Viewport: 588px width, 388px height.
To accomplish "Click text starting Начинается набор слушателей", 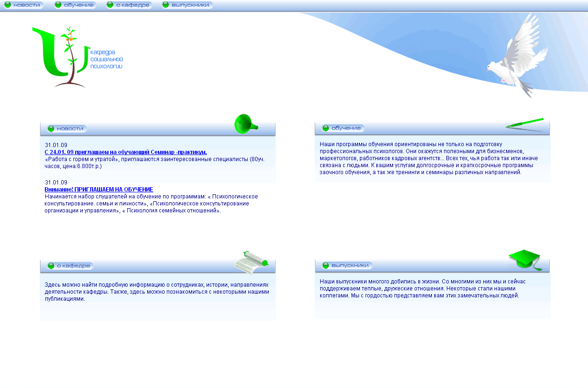I will (x=151, y=204).
